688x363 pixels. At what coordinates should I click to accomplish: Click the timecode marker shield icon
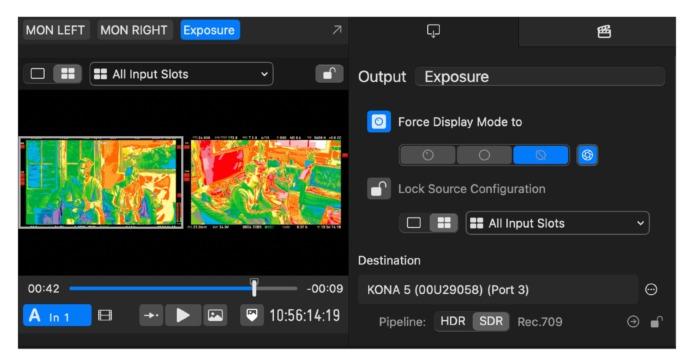pyautogui.click(x=252, y=316)
